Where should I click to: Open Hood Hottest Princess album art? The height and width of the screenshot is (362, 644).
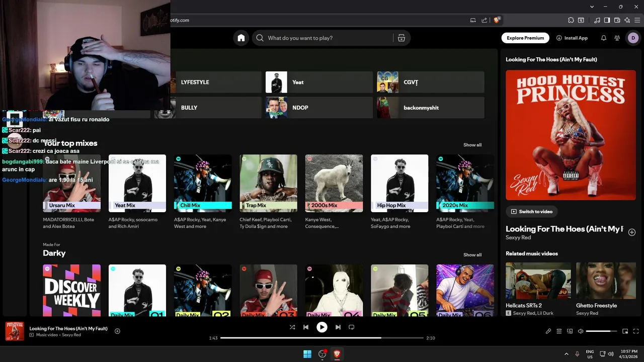point(571,135)
